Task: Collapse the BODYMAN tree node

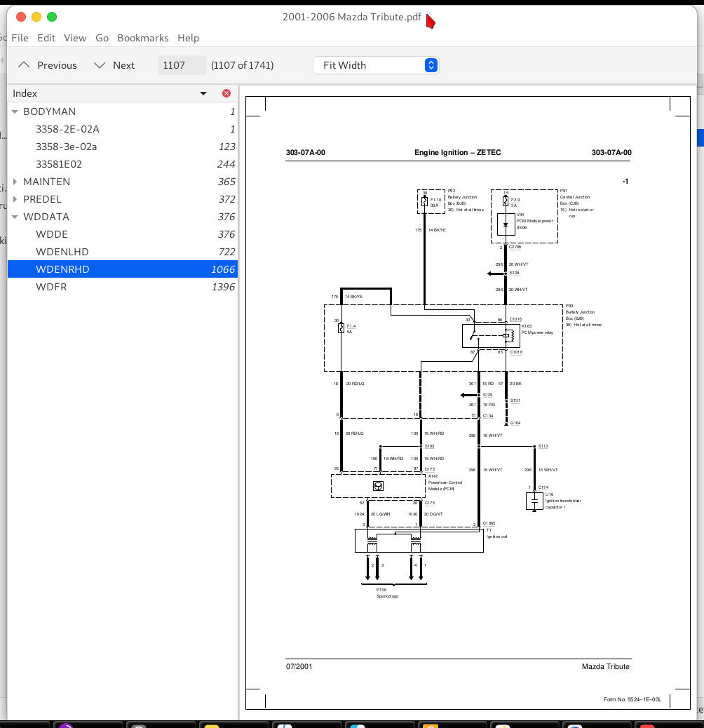Action: pos(15,112)
